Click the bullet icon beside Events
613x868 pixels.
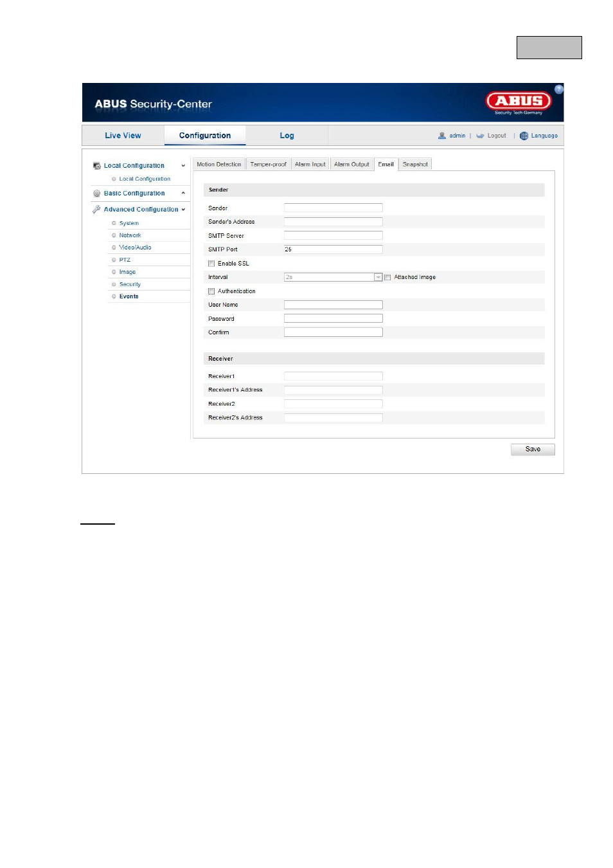point(114,296)
